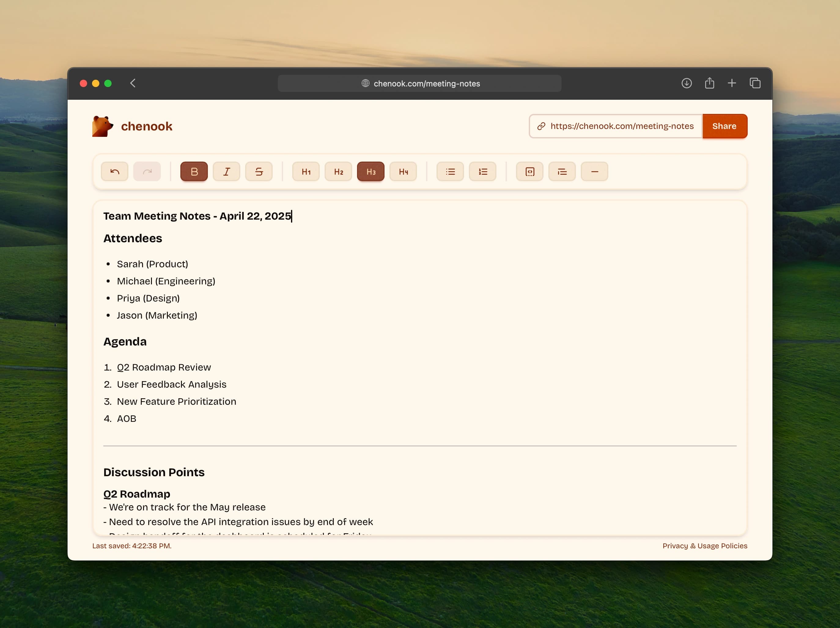The width and height of the screenshot is (840, 628).
Task: Apply italic formatting
Action: click(x=226, y=171)
